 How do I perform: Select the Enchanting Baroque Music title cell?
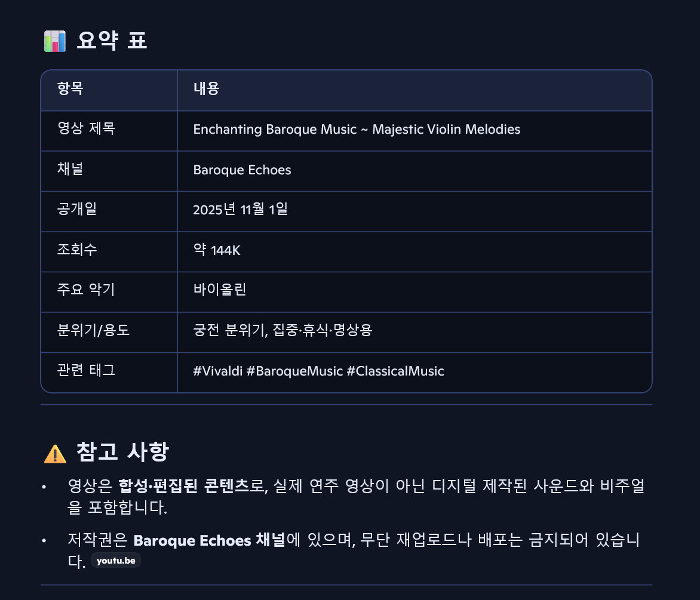coord(357,130)
